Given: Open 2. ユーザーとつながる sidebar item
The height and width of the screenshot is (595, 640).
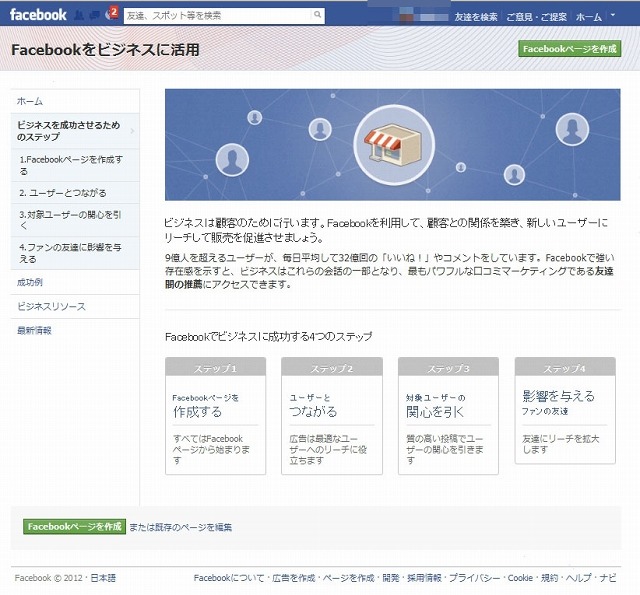Looking at the screenshot, I should pyautogui.click(x=75, y=193).
